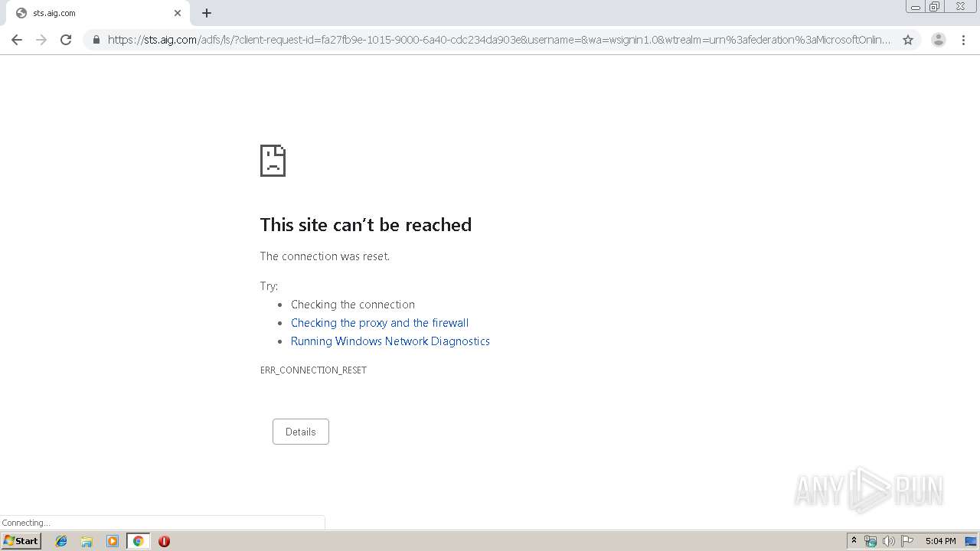Click the Action Center flag icon
This screenshot has width=980, height=551.
pos(907,541)
